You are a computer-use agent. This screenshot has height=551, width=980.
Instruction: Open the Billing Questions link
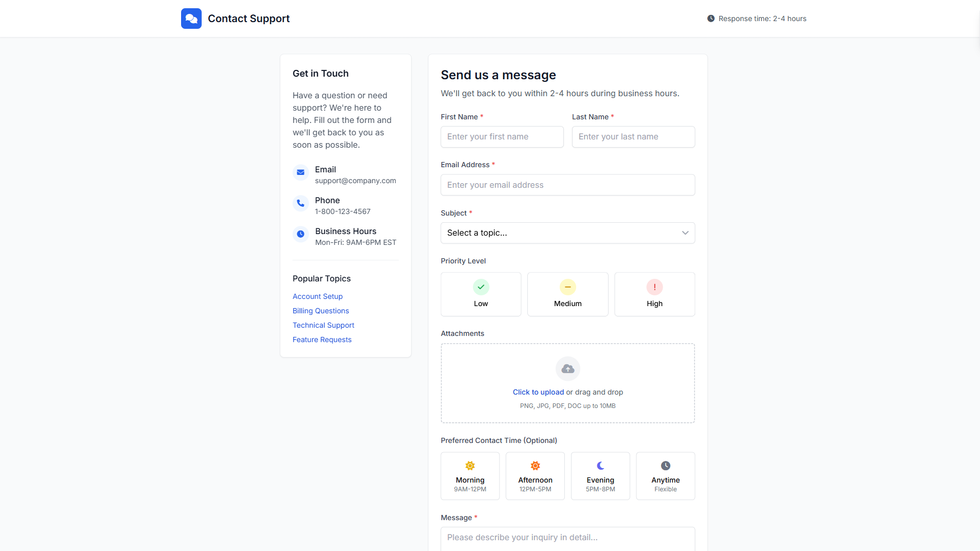pyautogui.click(x=320, y=310)
